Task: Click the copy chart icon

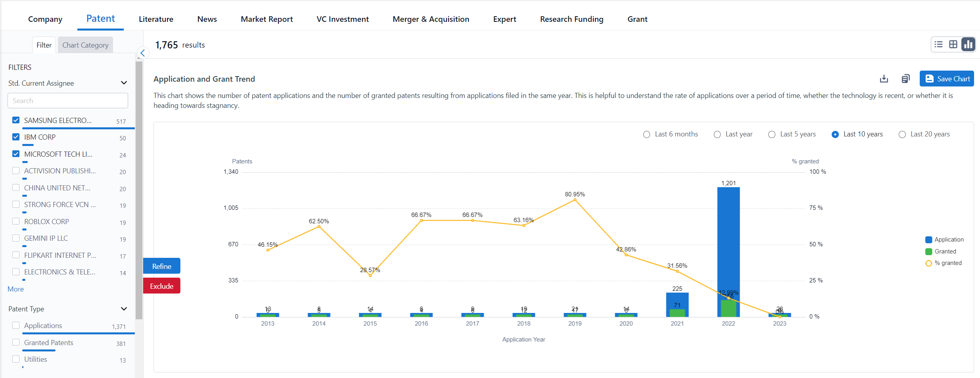Action: point(905,79)
